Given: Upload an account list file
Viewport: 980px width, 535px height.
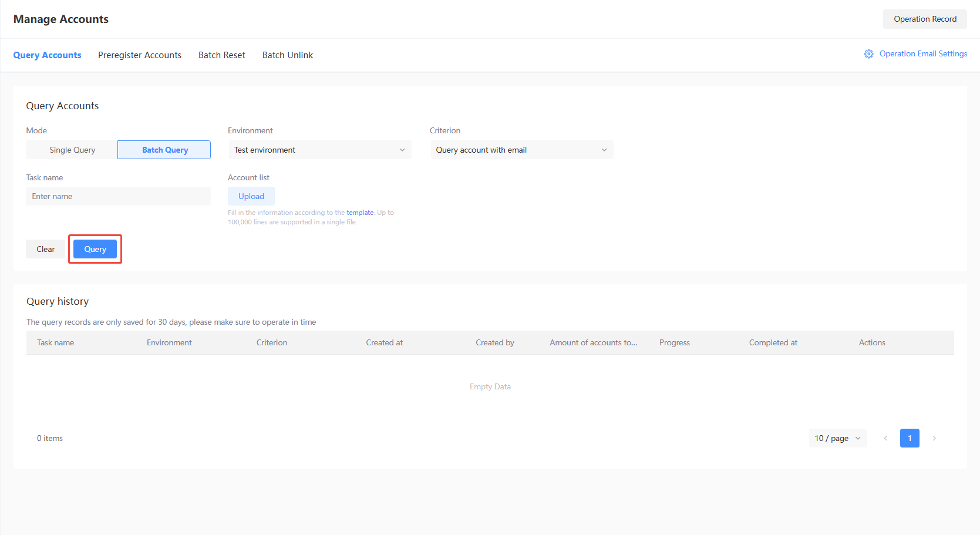Looking at the screenshot, I should (x=251, y=196).
